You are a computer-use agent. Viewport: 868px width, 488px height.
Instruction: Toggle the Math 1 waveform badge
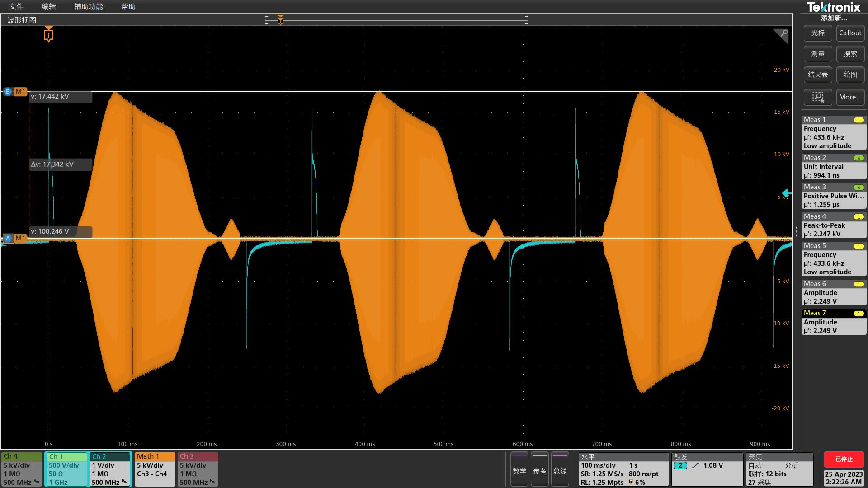tap(155, 469)
